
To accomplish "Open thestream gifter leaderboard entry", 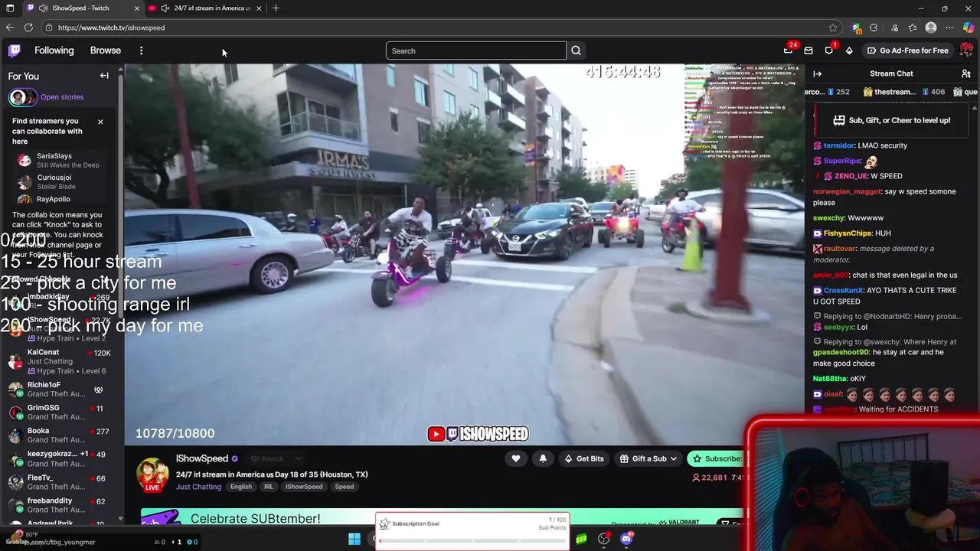I will pos(903,92).
